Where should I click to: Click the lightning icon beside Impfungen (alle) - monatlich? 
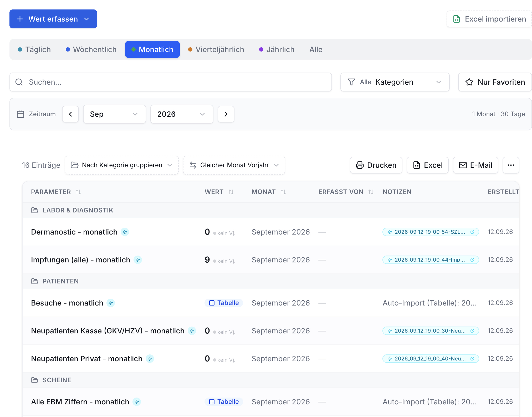point(138,260)
